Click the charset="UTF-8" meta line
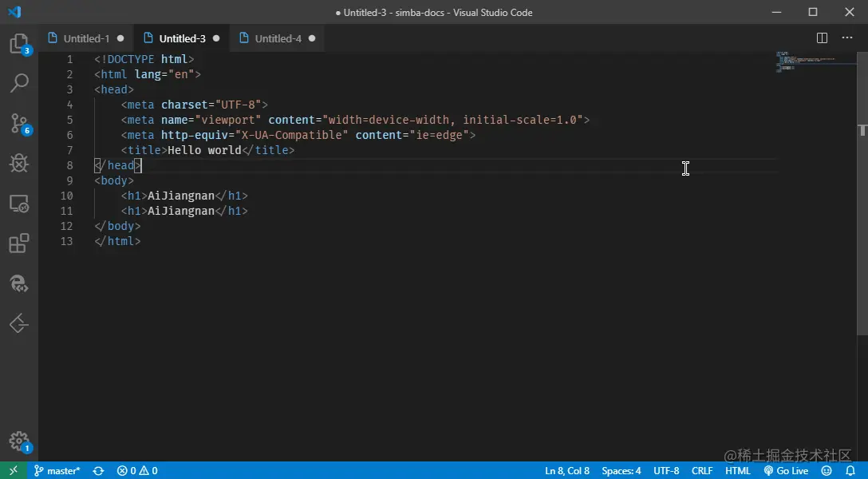 click(195, 105)
